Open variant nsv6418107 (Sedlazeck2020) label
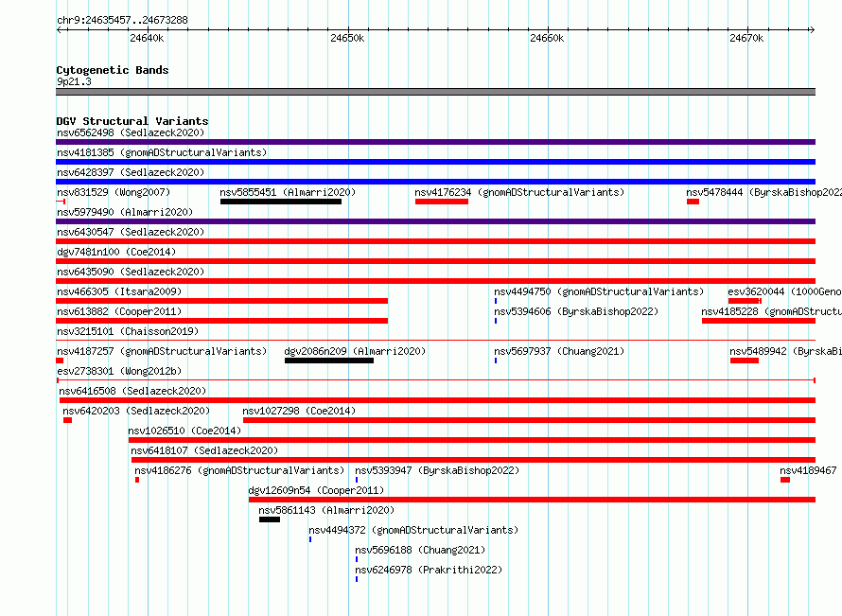The width and height of the screenshot is (842, 616). [204, 450]
